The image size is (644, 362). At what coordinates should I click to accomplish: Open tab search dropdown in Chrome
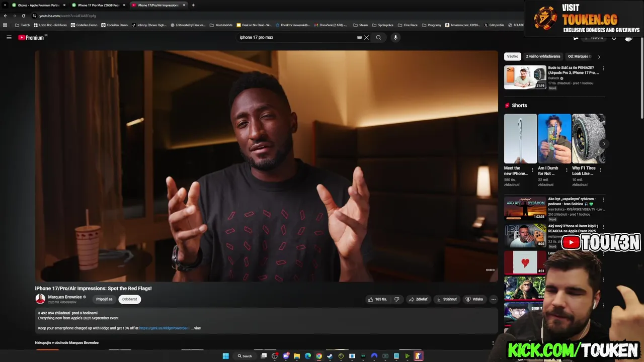tap(5, 5)
